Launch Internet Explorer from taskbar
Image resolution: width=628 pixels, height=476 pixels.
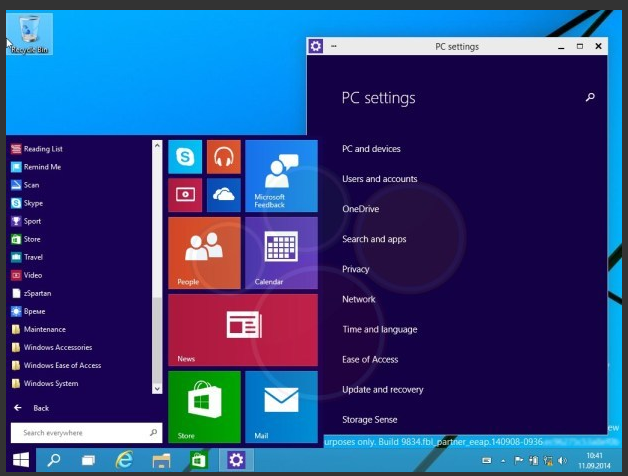(x=124, y=460)
